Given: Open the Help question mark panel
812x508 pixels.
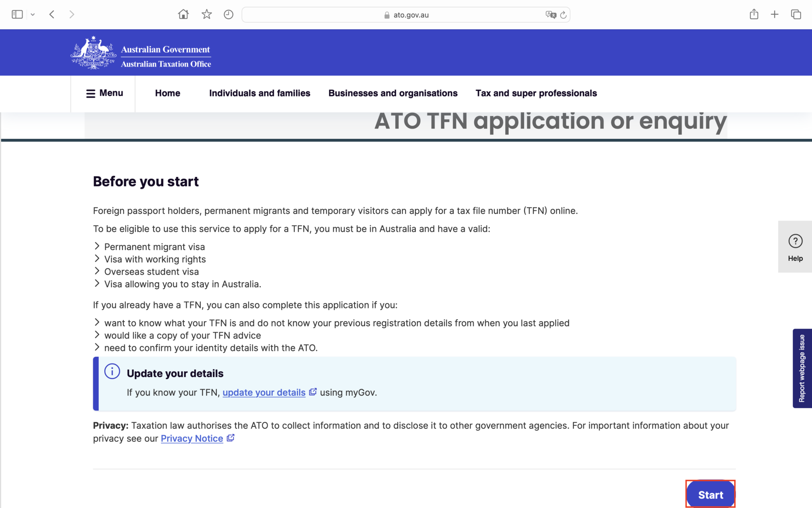Looking at the screenshot, I should tap(795, 247).
